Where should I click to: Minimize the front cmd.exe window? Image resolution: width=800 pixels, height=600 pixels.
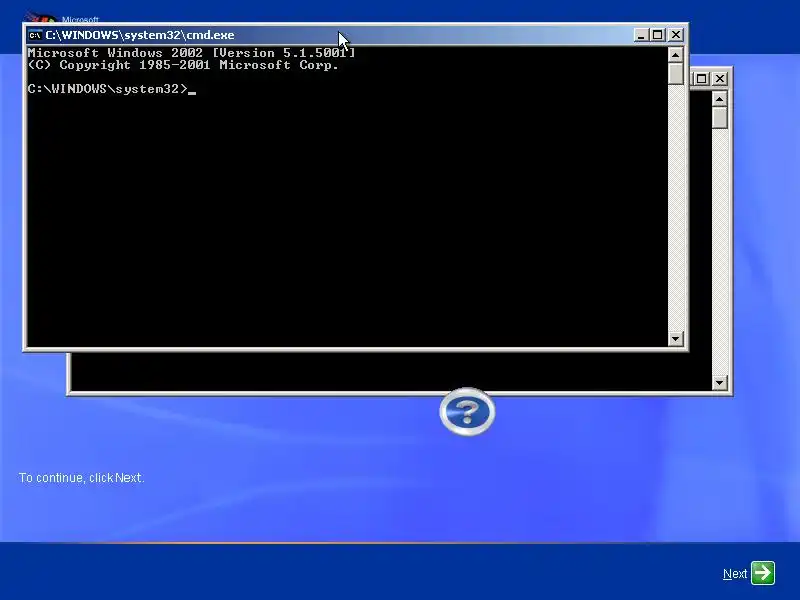coord(641,35)
